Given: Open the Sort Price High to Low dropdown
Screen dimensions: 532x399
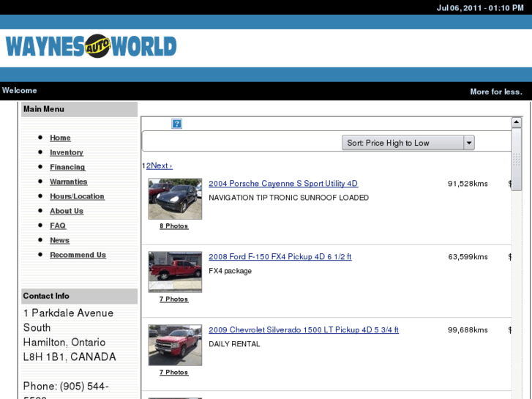Looking at the screenshot, I should (402, 143).
